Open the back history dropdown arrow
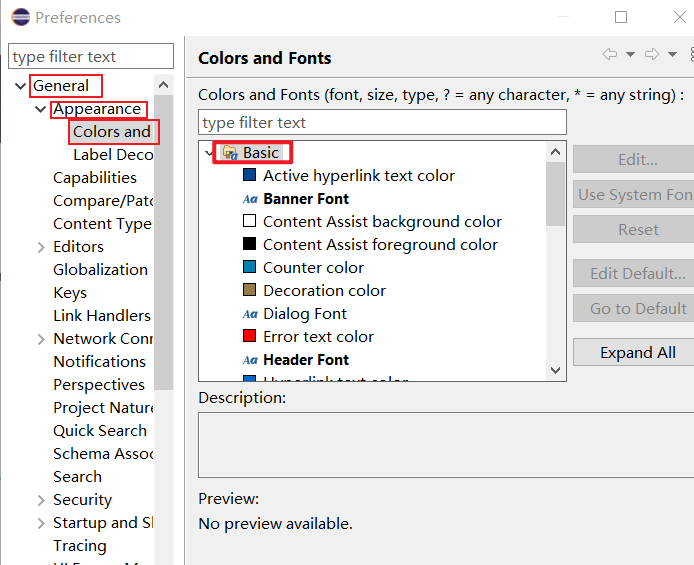Image resolution: width=694 pixels, height=565 pixels. click(x=630, y=54)
